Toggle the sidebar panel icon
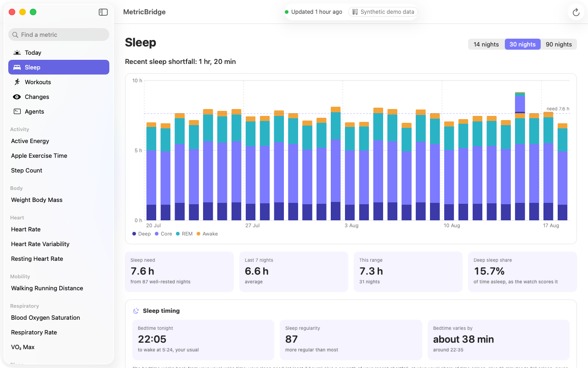 [x=103, y=12]
